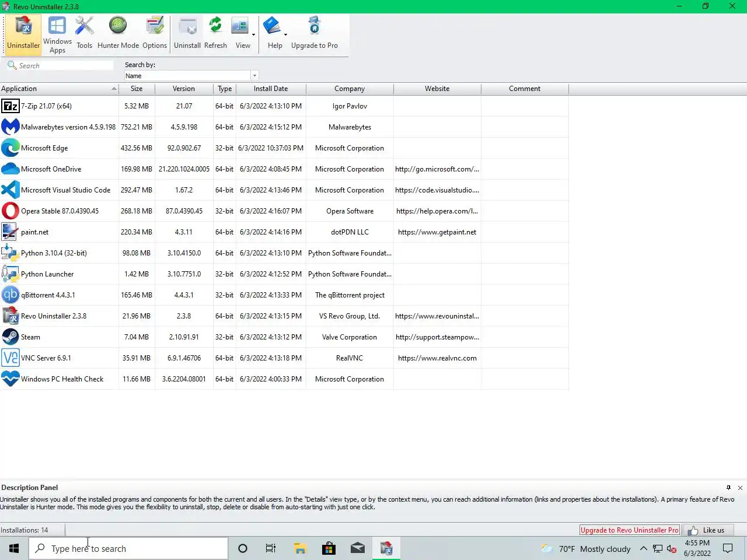Sort by Version column header
Image resolution: width=747 pixels, height=560 pixels.
[x=184, y=89]
